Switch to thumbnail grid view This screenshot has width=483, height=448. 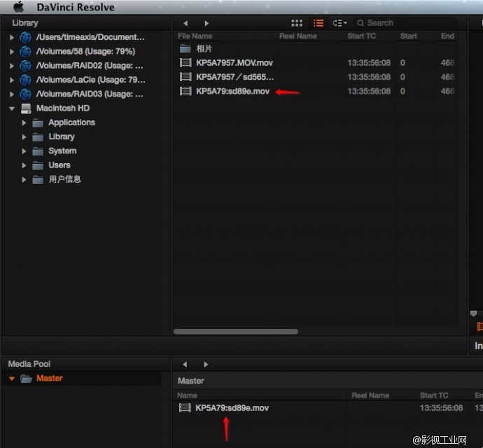tap(297, 23)
